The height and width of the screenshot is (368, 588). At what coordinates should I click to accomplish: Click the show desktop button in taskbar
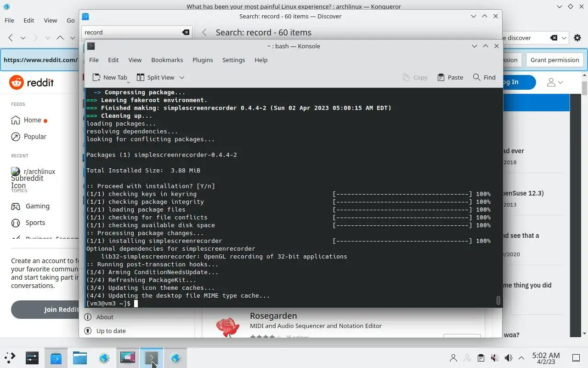pyautogui.click(x=576, y=358)
